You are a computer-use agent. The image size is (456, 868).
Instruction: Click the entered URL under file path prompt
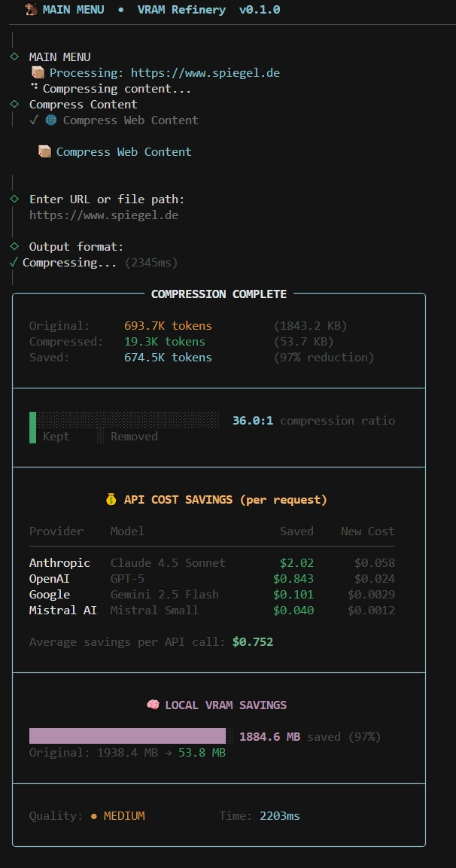[104, 215]
